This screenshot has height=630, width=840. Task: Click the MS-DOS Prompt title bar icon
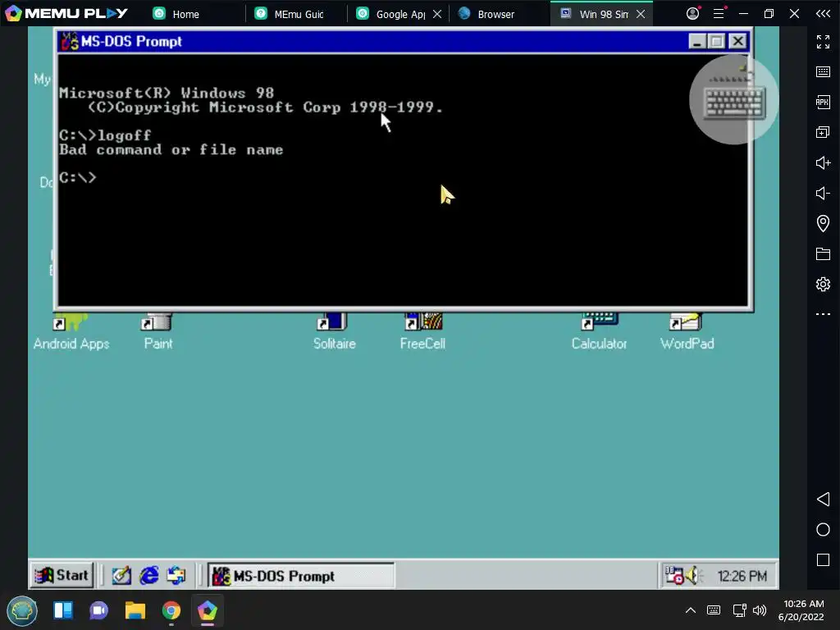coord(70,41)
